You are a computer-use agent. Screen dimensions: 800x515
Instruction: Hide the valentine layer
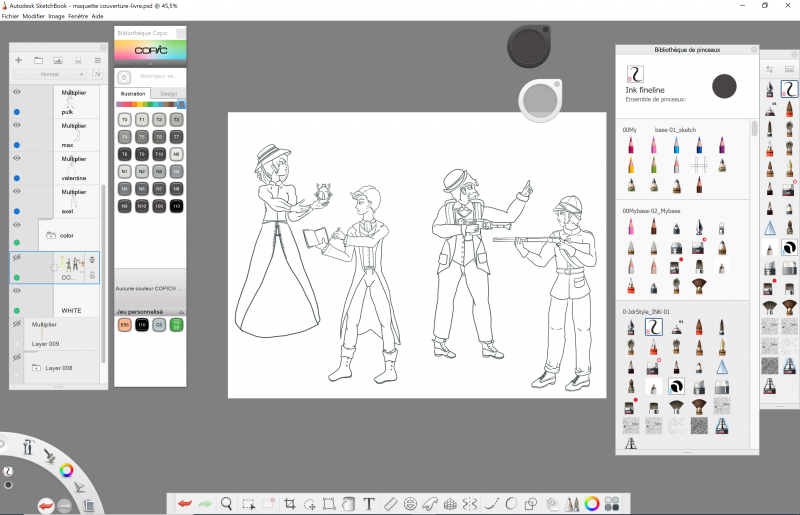(x=17, y=158)
